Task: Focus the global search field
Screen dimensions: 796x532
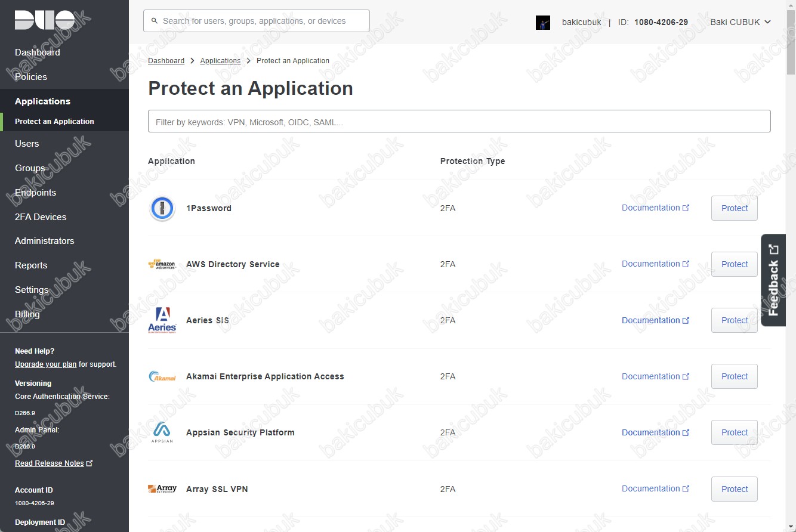Action: pyautogui.click(x=257, y=21)
